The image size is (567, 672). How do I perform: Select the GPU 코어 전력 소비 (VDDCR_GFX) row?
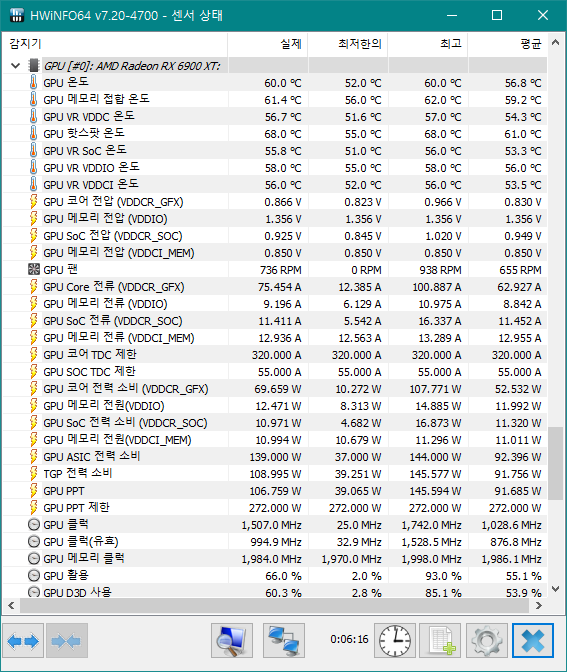(275, 388)
